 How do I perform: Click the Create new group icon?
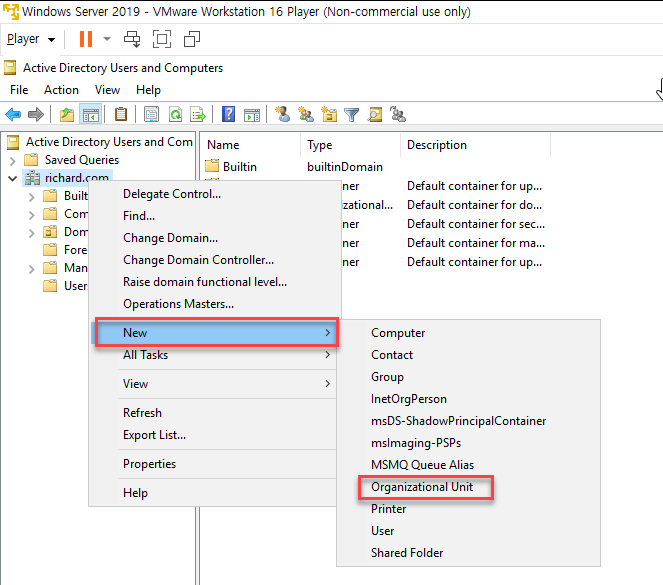coord(306,114)
